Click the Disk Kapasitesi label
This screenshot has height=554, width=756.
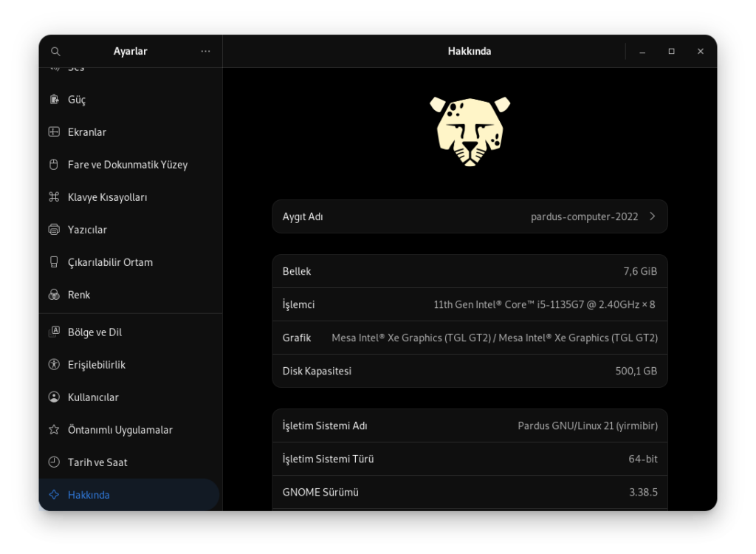coord(317,371)
